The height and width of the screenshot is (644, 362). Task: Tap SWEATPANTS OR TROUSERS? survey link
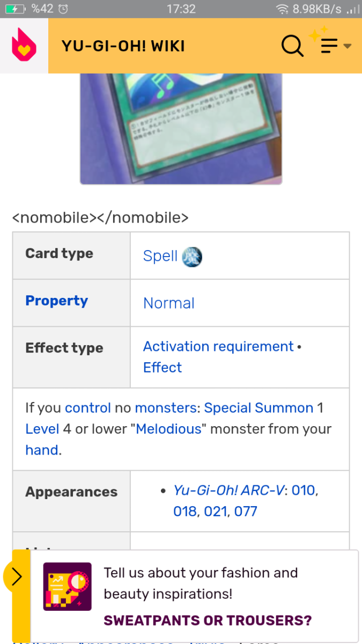(x=208, y=621)
